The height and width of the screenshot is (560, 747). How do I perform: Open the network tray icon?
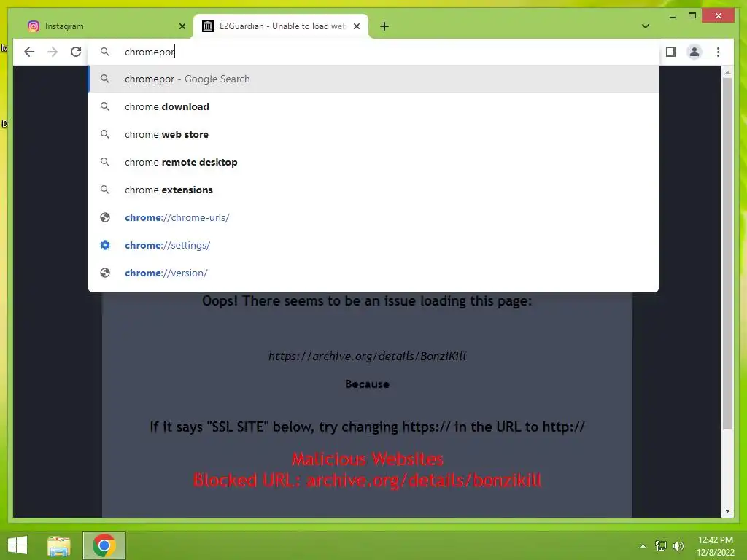click(x=660, y=546)
